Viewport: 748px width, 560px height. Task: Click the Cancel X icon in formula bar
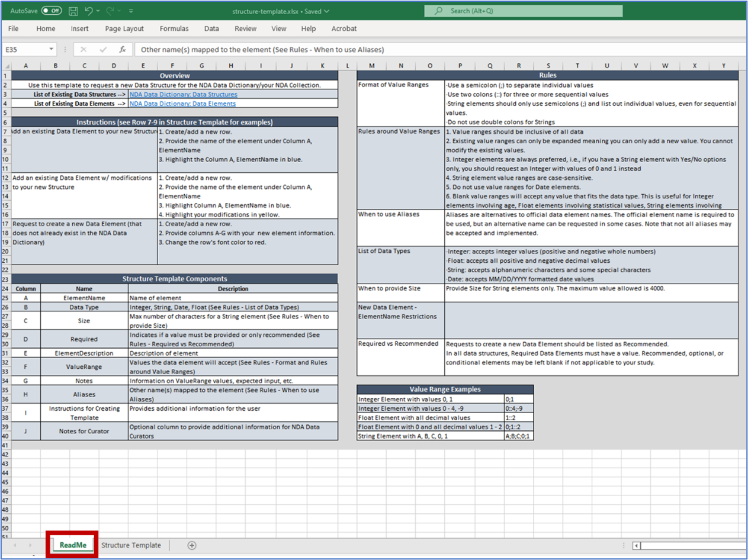click(x=84, y=50)
